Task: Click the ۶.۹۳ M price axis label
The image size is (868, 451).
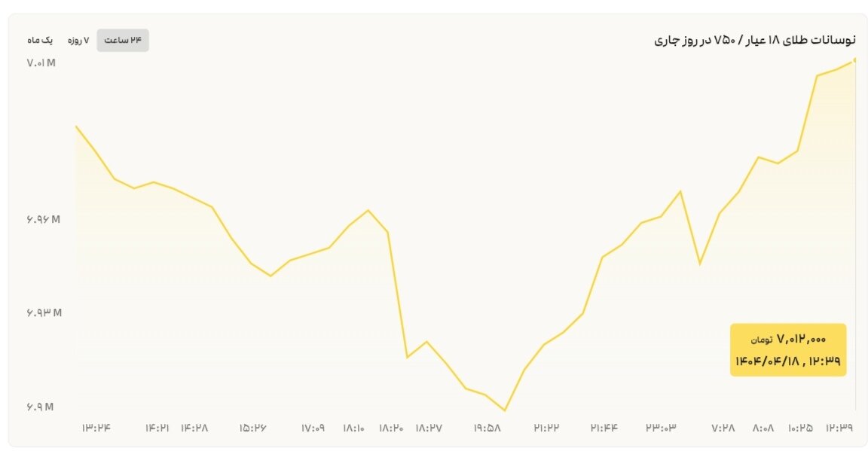Action: tap(42, 312)
